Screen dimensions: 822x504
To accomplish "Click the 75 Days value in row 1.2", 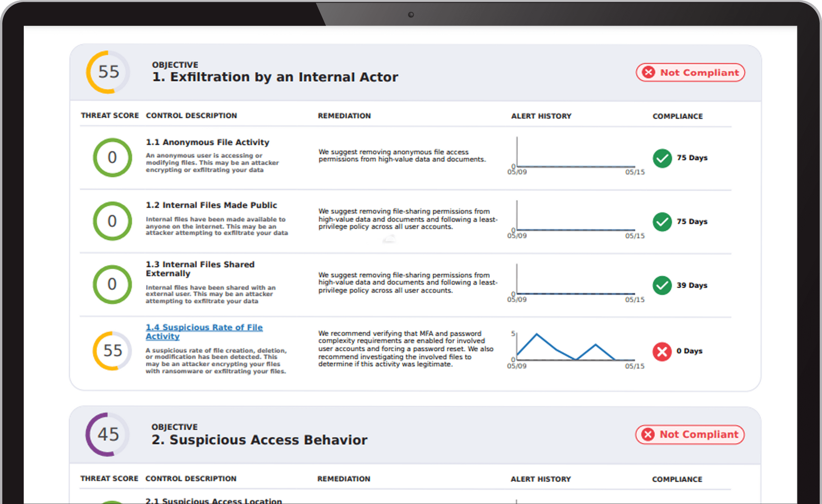I will click(x=692, y=222).
